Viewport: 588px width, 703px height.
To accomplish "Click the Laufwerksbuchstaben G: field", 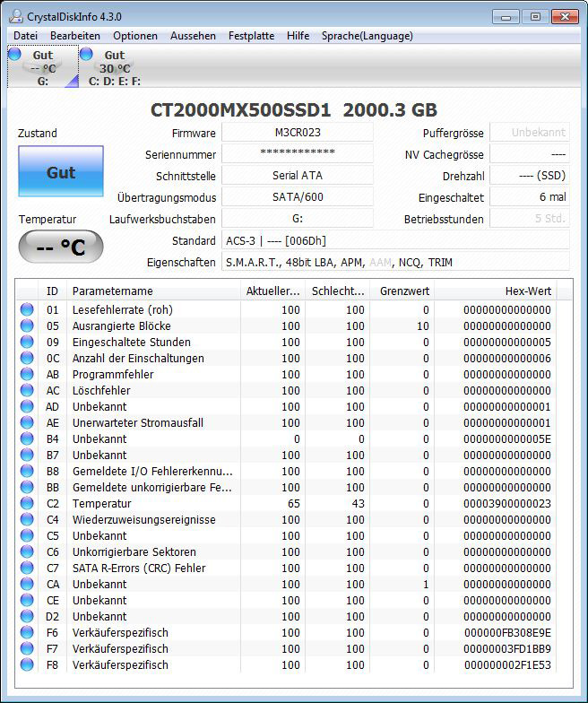I will point(298,219).
